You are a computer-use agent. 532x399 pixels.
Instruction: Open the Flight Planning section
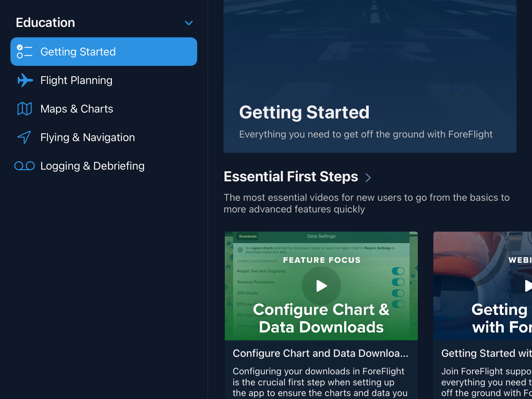[x=104, y=80]
